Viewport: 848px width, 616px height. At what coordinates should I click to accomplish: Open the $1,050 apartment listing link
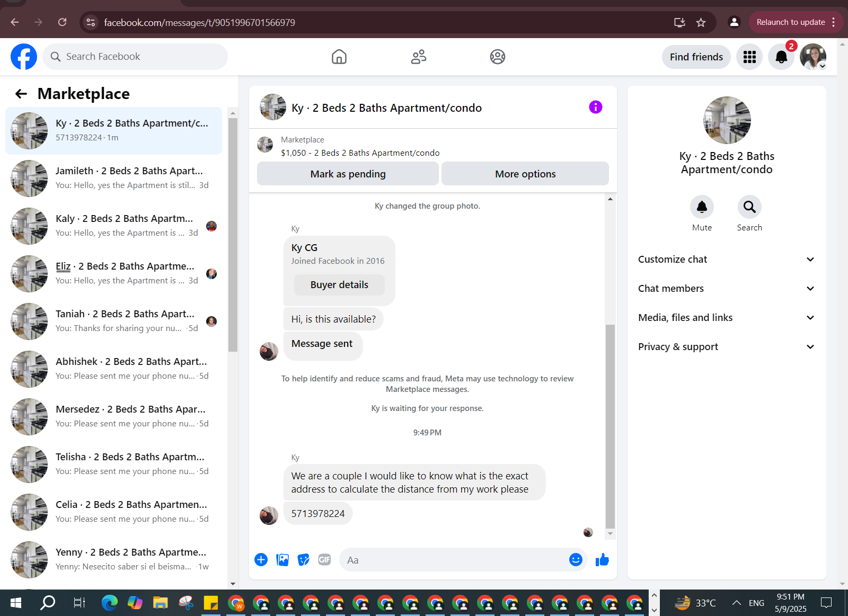pyautogui.click(x=360, y=153)
